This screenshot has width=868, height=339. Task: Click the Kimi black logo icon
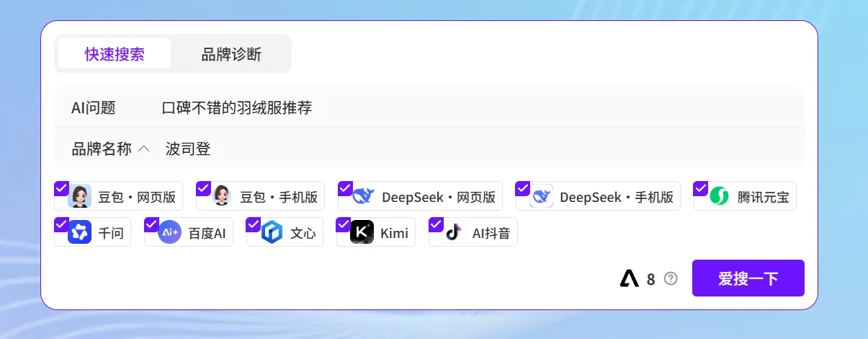pos(362,232)
